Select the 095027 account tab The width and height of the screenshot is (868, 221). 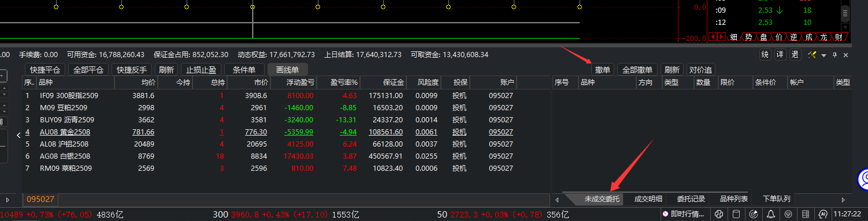pyautogui.click(x=40, y=199)
